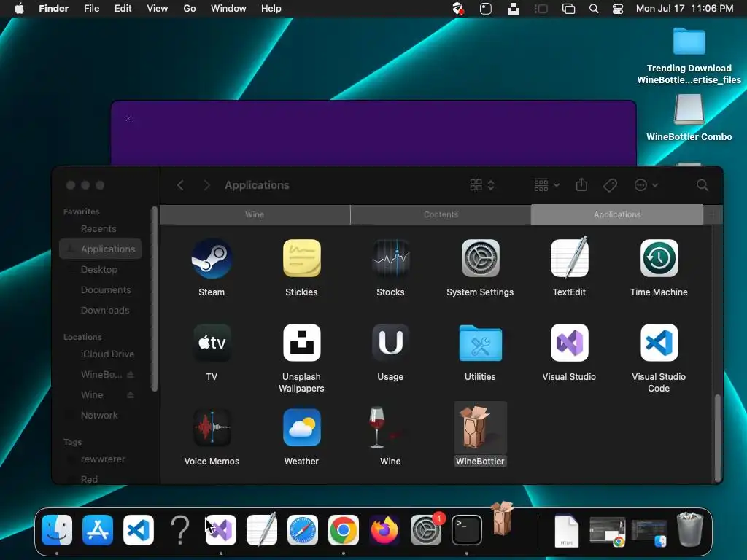
Task: Eject the Wine volume in sidebar
Action: (131, 395)
